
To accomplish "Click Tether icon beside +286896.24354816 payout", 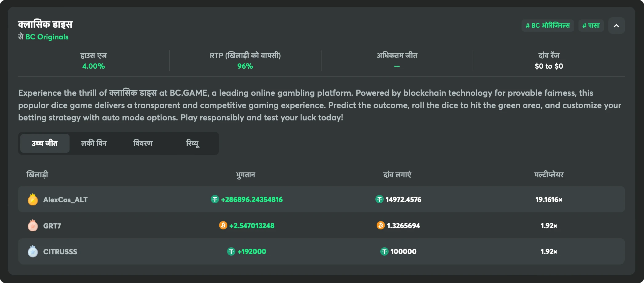I will 215,199.
